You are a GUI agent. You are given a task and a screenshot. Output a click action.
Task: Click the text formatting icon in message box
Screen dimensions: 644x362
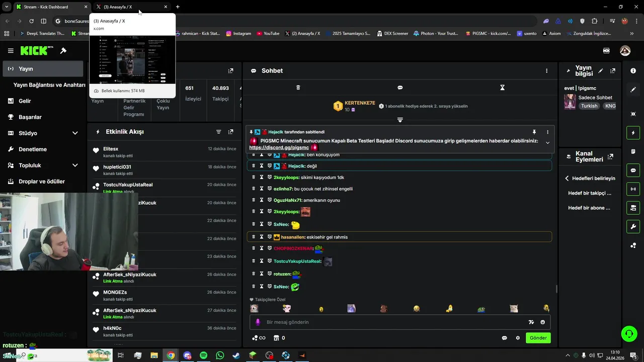coord(531,322)
